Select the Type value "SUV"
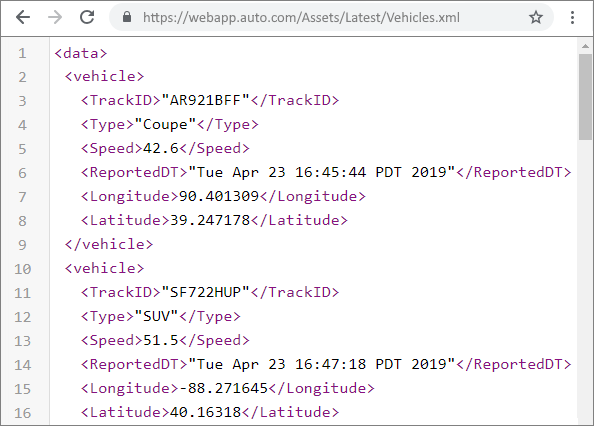 [x=156, y=316]
